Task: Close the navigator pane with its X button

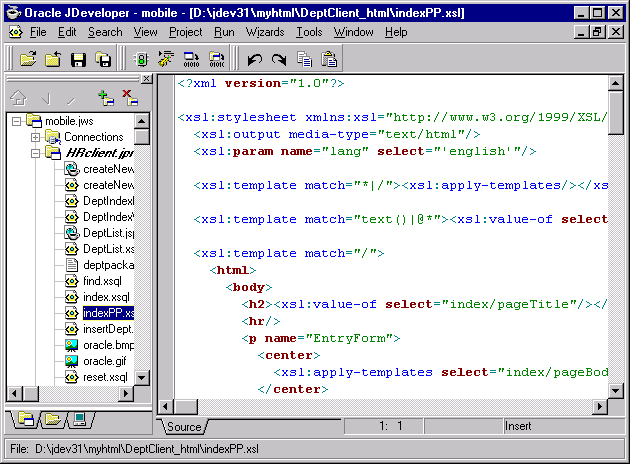Action: pos(146,78)
